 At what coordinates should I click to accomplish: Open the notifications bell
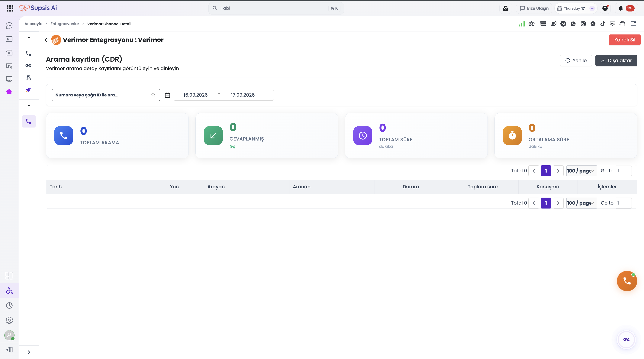pos(621,8)
